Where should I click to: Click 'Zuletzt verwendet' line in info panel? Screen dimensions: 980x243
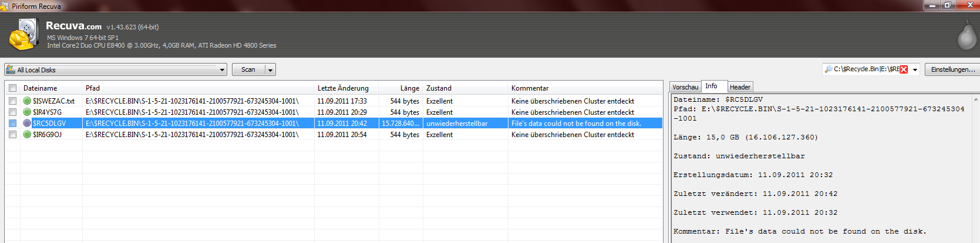point(755,212)
